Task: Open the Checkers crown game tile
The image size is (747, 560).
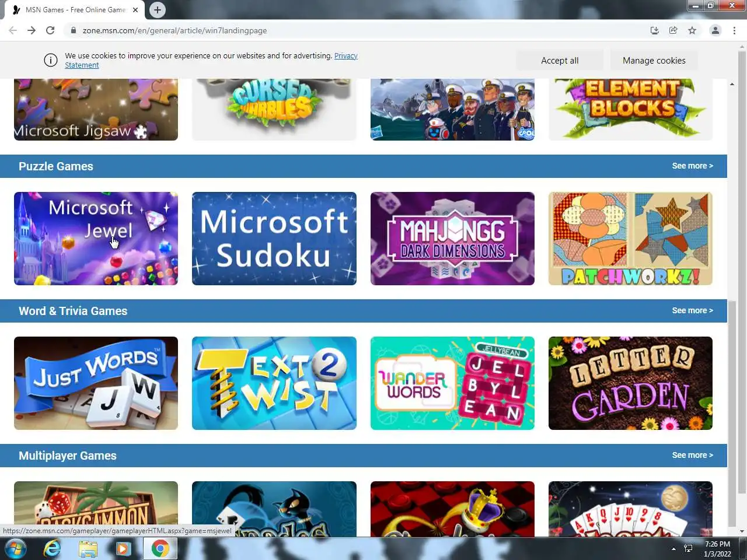Action: coord(452,509)
